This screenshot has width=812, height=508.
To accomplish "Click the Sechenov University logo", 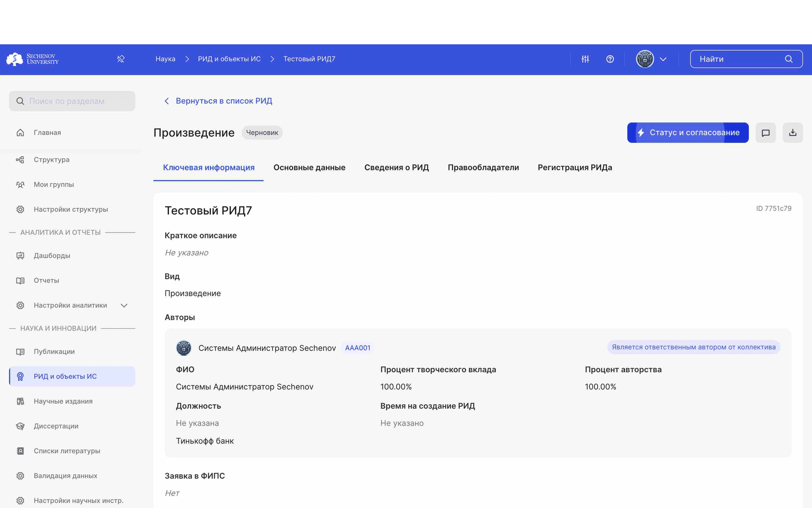I will click(x=32, y=59).
